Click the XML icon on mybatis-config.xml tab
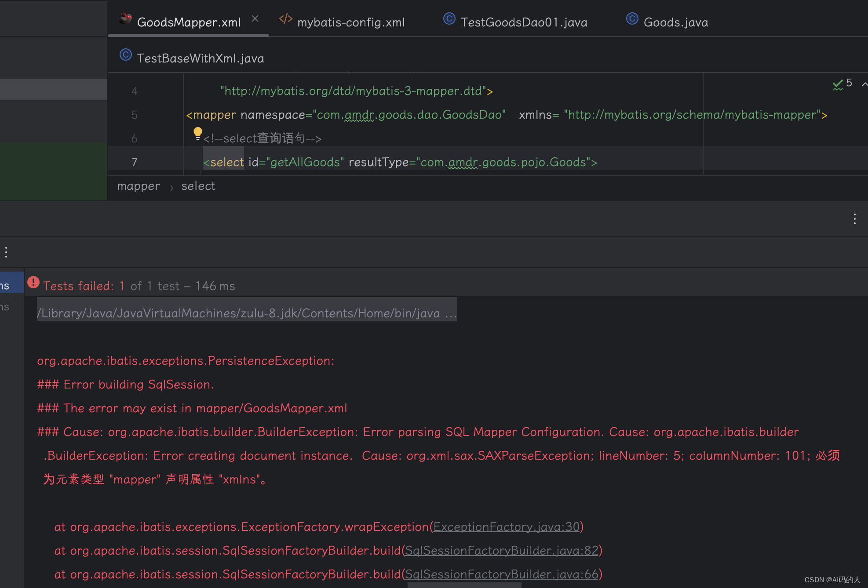 [285, 19]
